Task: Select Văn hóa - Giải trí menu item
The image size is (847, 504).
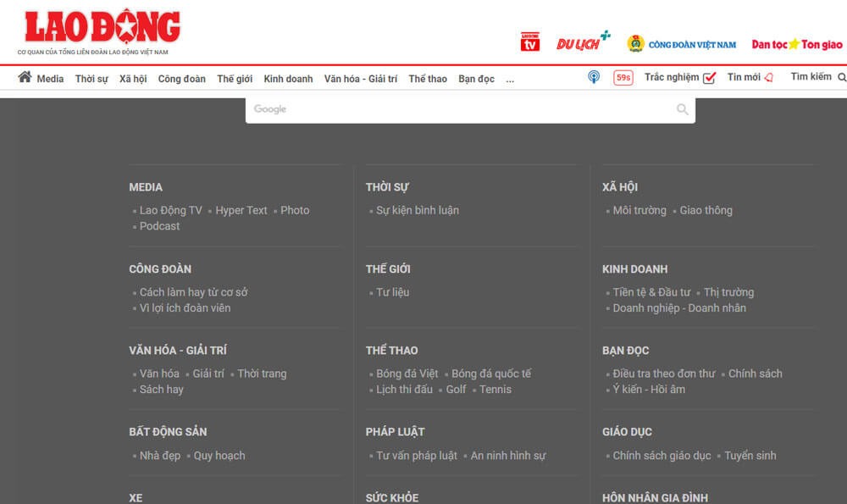Action: [360, 79]
